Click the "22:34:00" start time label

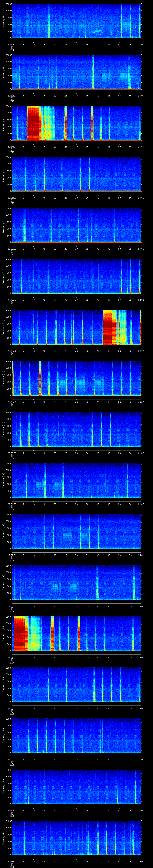(12, 657)
